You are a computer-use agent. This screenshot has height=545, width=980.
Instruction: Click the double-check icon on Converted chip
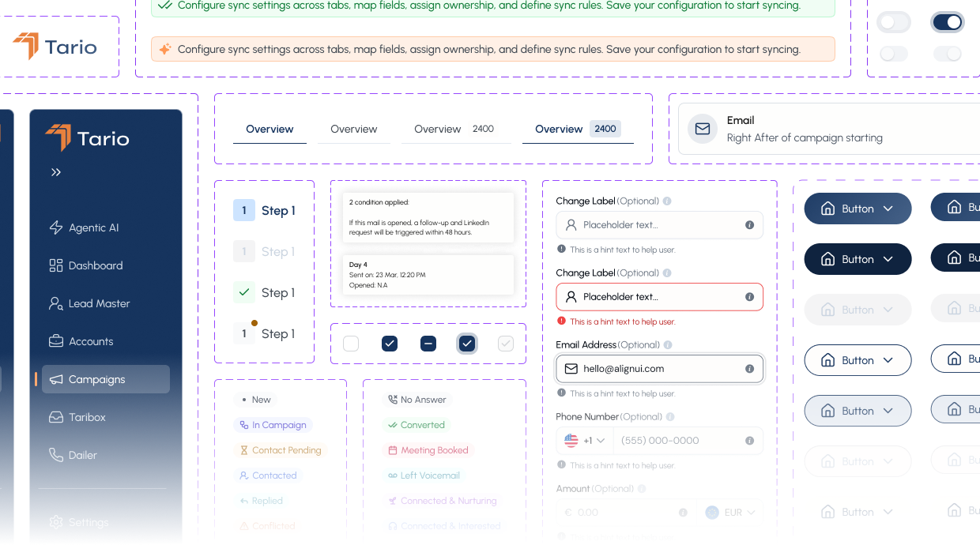392,425
